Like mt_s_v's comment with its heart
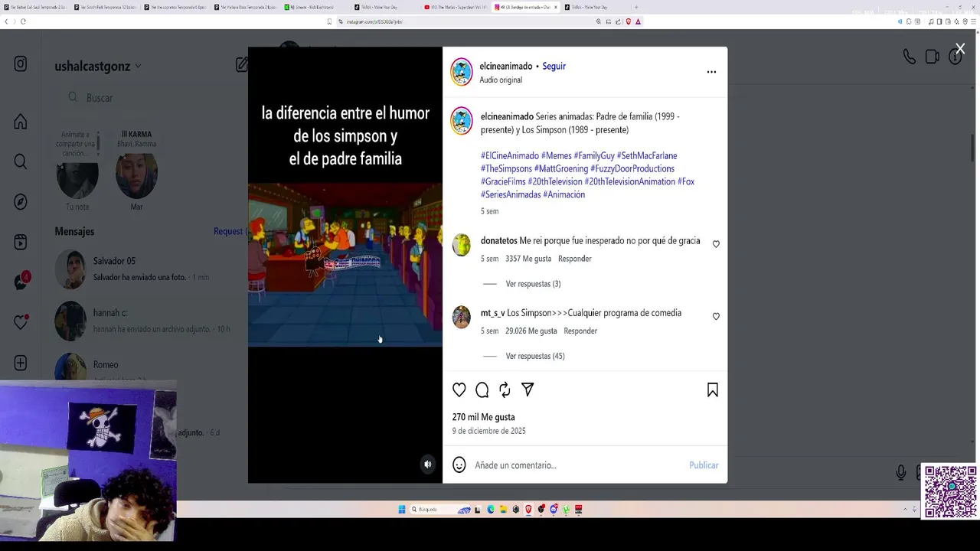980x551 pixels. tap(716, 316)
